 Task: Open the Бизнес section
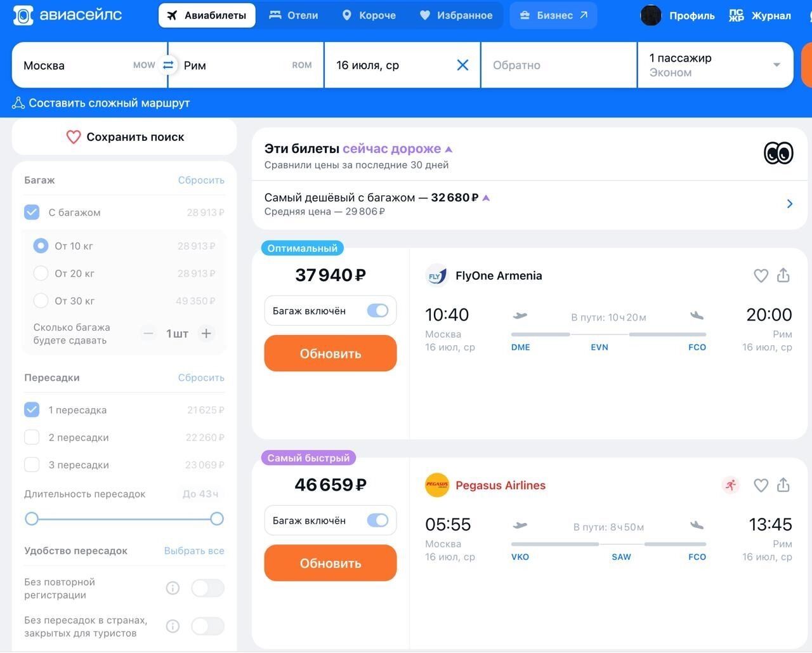pos(553,15)
